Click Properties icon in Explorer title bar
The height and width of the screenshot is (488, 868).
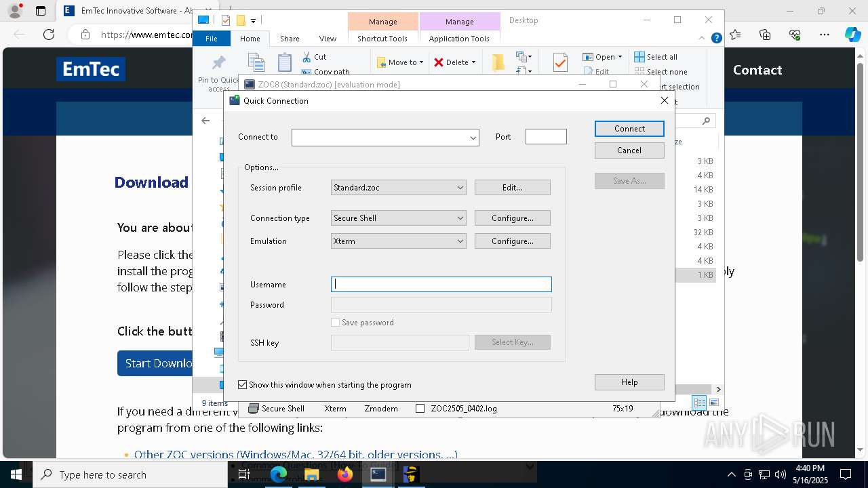pos(226,20)
